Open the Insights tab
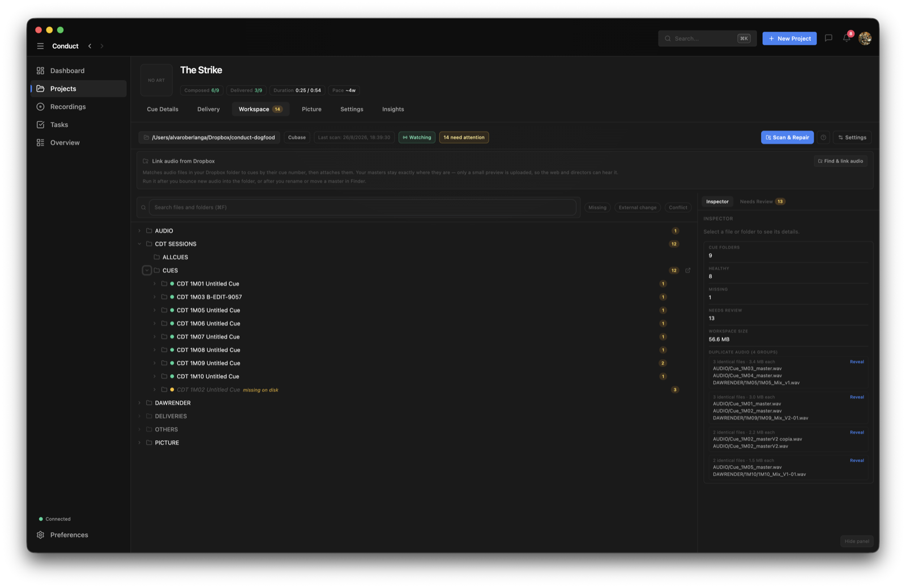This screenshot has height=588, width=906. [x=393, y=109]
